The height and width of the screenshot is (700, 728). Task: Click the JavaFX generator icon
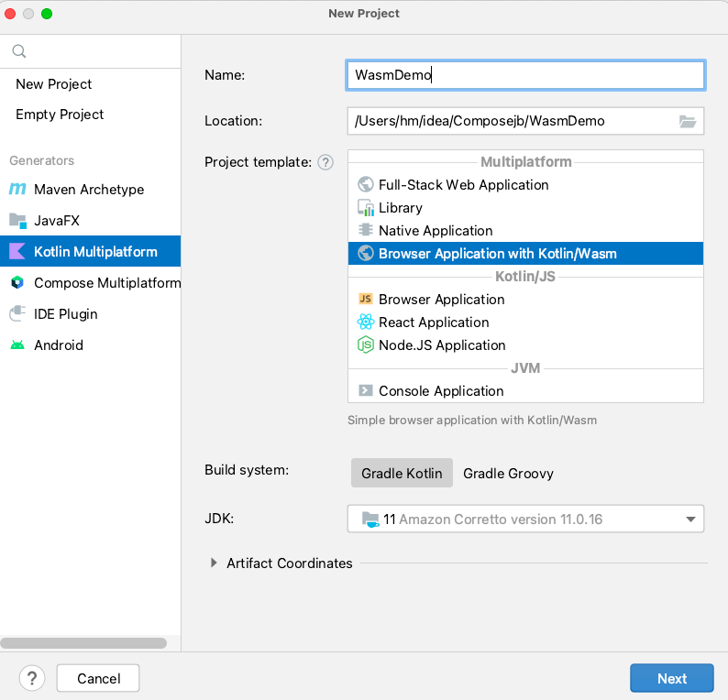pyautogui.click(x=17, y=221)
